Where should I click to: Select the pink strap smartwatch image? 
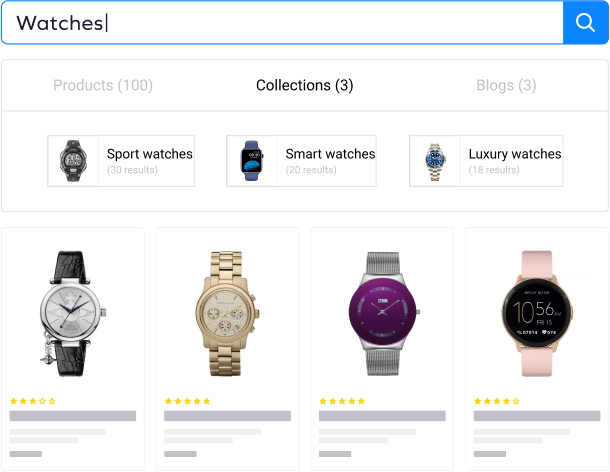537,314
